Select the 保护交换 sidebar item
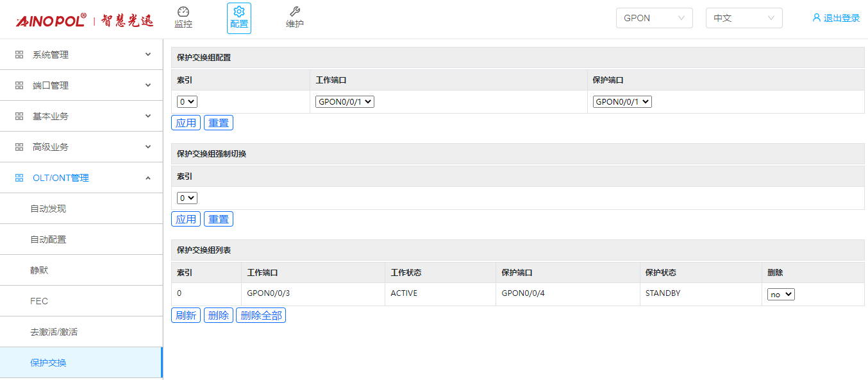The height and width of the screenshot is (380, 868). pyautogui.click(x=49, y=363)
